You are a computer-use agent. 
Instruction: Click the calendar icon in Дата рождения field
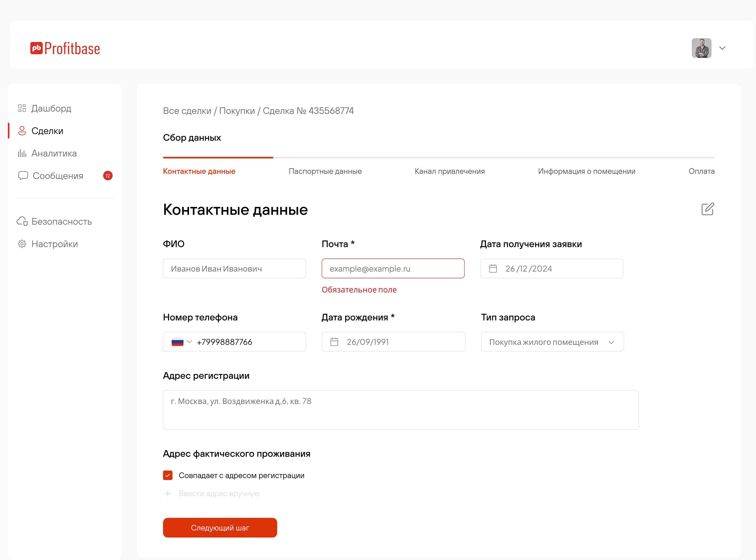point(335,342)
